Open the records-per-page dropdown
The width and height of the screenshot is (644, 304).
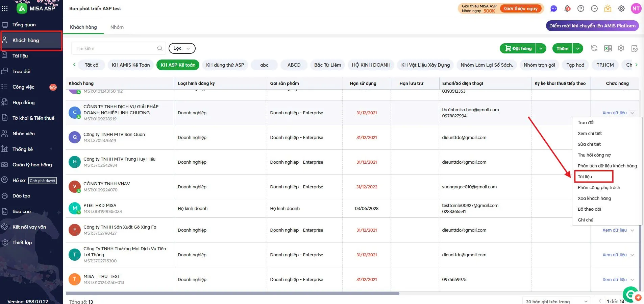coord(556,301)
